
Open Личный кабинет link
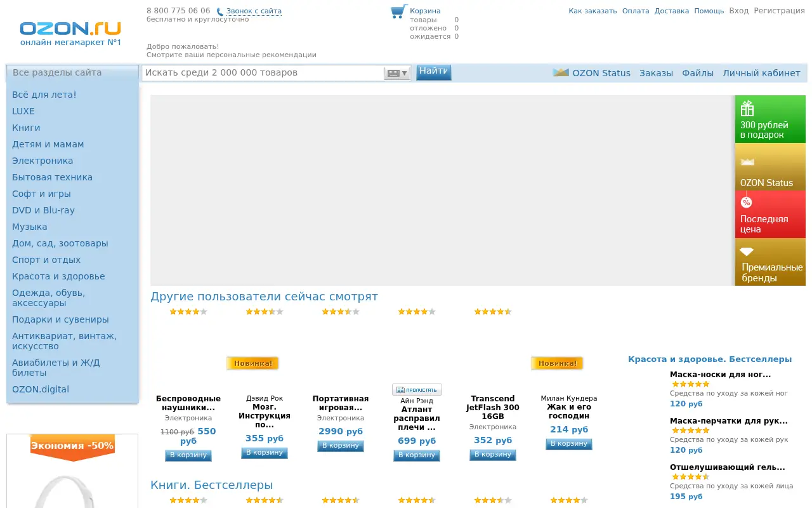[x=761, y=73]
